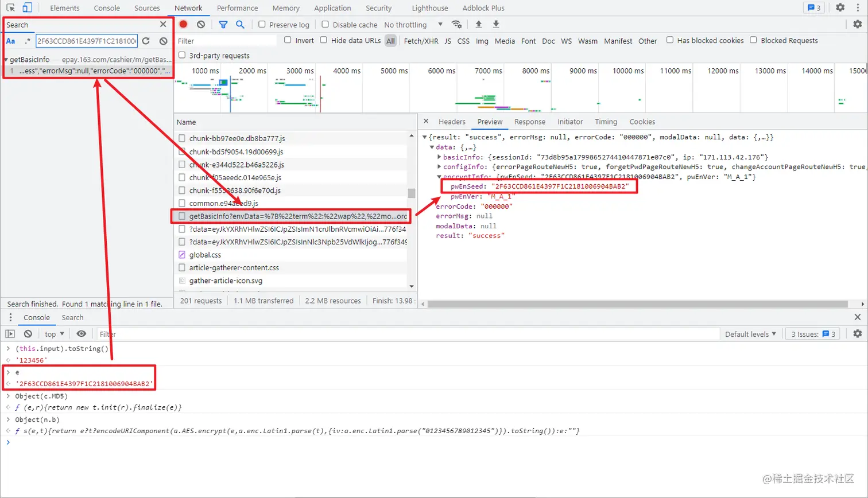Open the Response tab of the request
Image resolution: width=868 pixels, height=498 pixels.
pos(529,122)
